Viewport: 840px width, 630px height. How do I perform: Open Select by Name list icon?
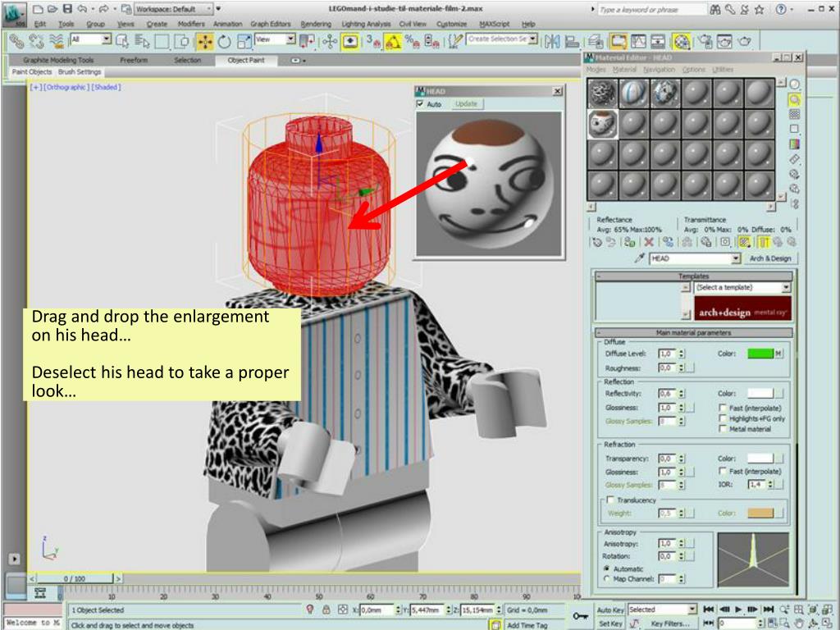[x=142, y=41]
